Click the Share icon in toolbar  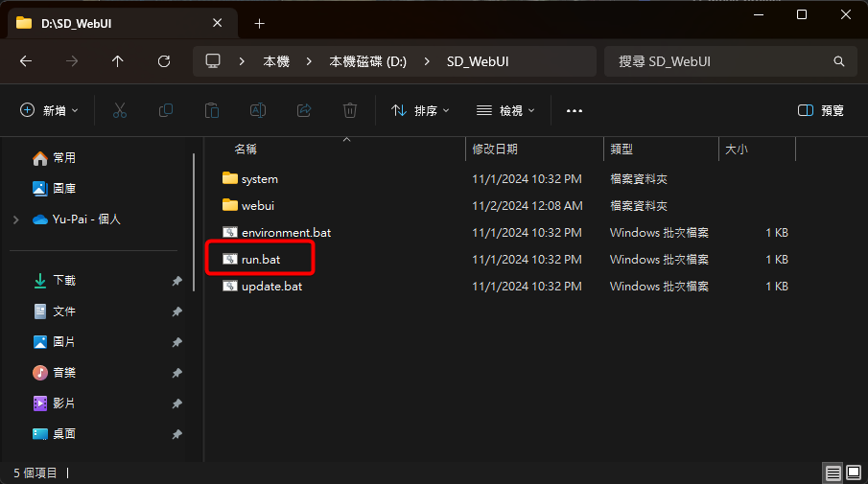point(304,110)
